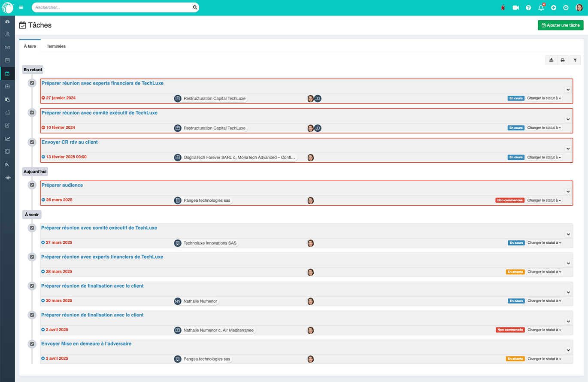The height and width of the screenshot is (382, 588).
Task: Open the help question mark icon
Action: (x=528, y=8)
